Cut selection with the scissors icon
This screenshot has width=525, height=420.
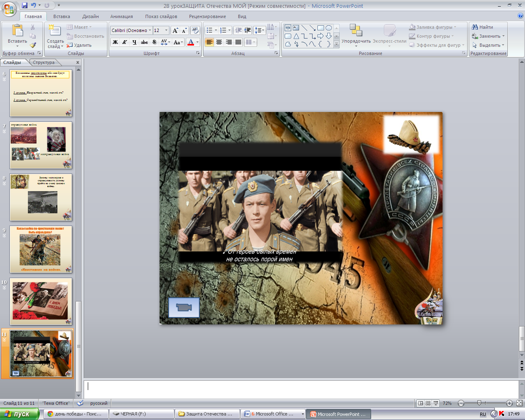coord(33,27)
